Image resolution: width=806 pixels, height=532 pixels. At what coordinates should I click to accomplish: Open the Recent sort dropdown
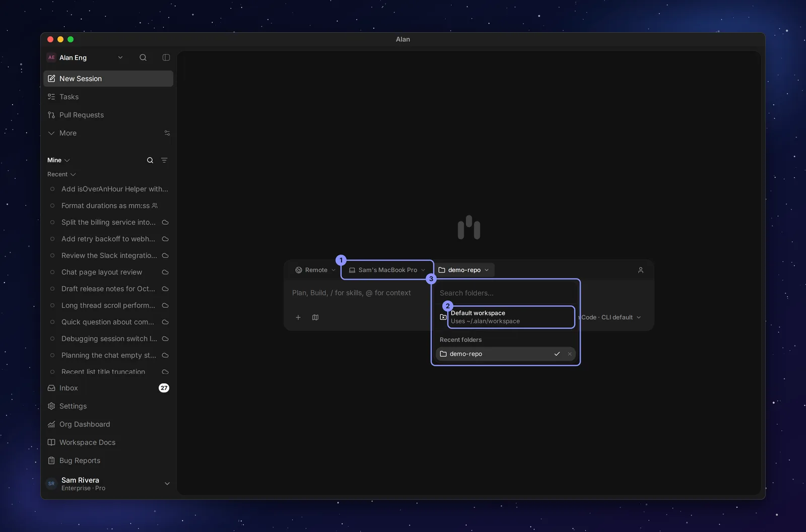(61, 174)
